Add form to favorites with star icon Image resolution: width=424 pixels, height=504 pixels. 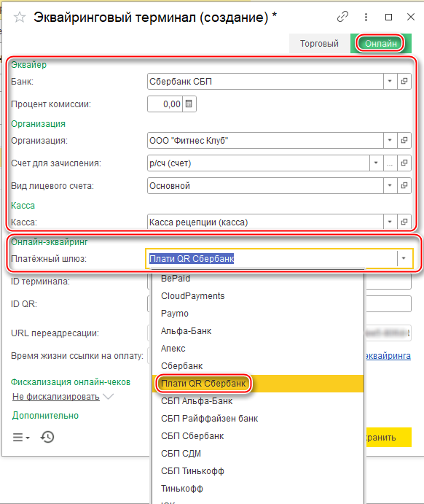click(x=19, y=17)
